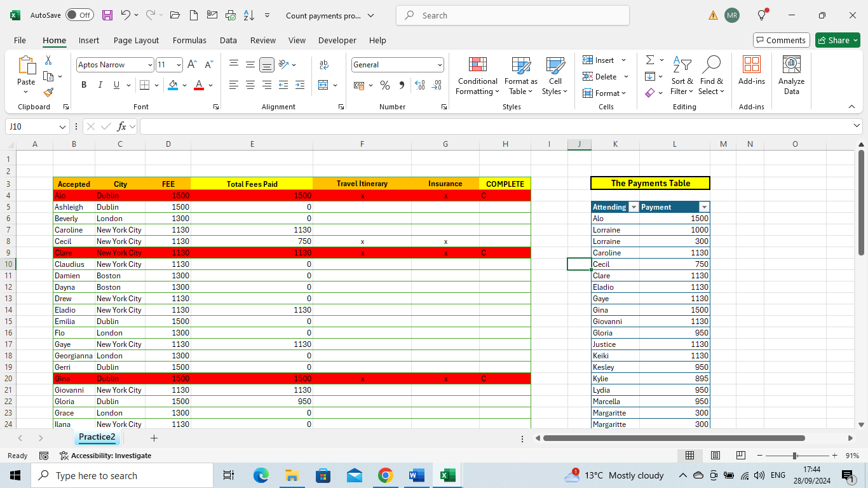Click Increase Decimal icon
Image resolution: width=868 pixels, height=488 pixels.
[420, 85]
